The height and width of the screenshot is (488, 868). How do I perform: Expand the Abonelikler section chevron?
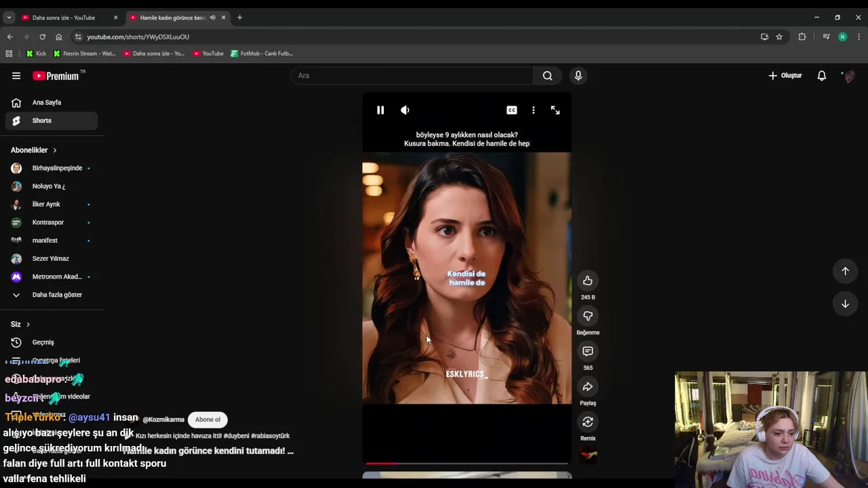55,150
